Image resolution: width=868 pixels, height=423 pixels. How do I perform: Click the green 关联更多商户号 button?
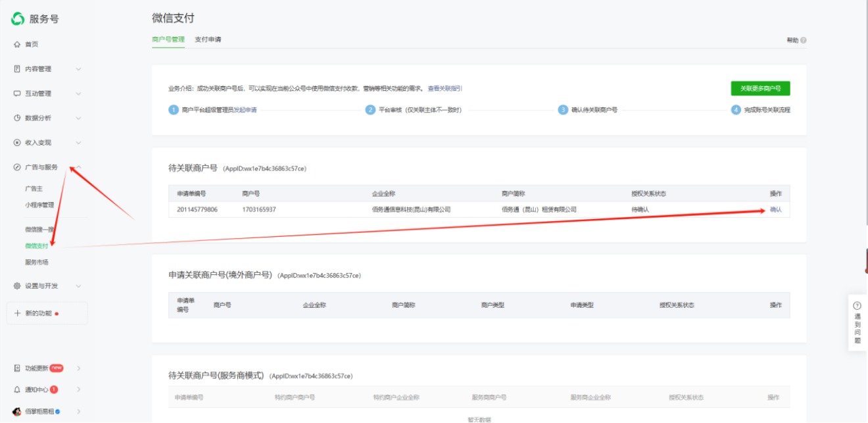coord(760,88)
